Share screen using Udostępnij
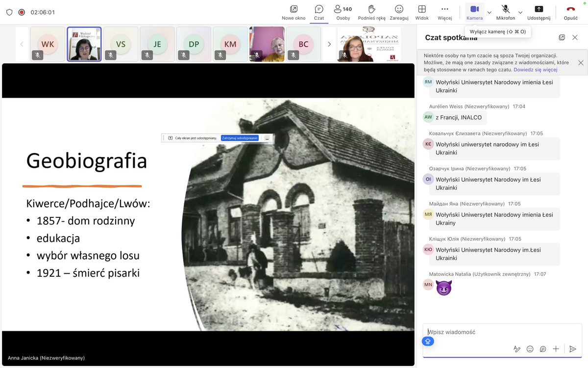Viewport: 588px width, 368px height. 539,12
